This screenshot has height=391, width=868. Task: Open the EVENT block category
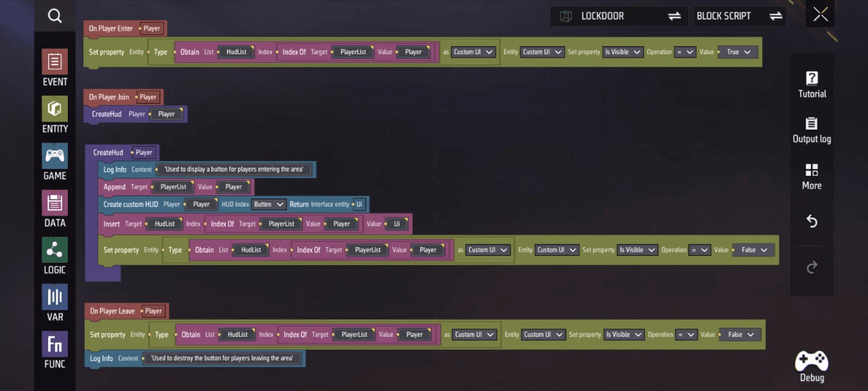pyautogui.click(x=55, y=68)
